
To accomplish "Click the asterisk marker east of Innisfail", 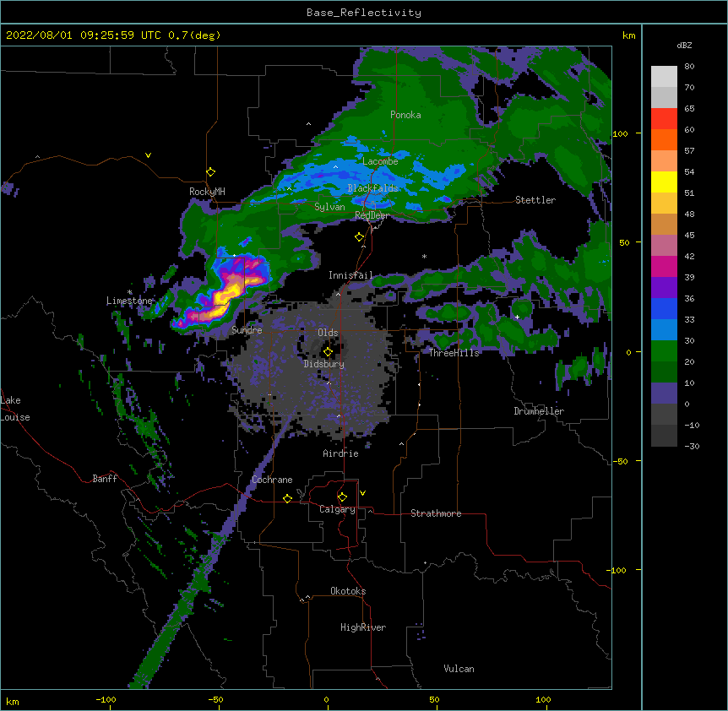I will pos(424,256).
